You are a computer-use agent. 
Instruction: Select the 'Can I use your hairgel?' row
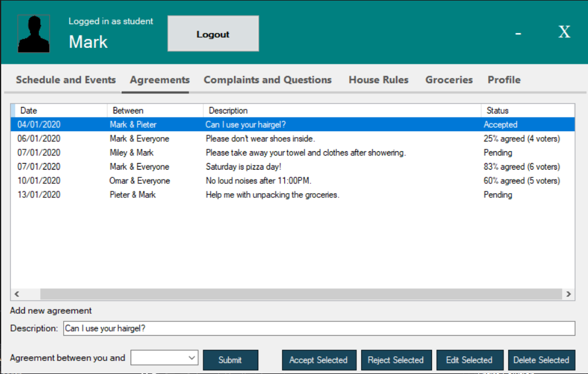pos(293,125)
